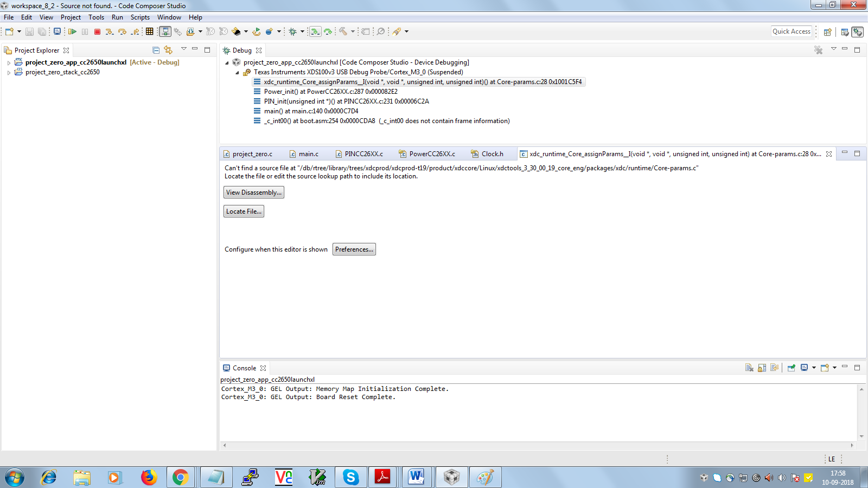The width and height of the screenshot is (868, 488).
Task: Click the Quick Access search field
Action: [x=792, y=31]
